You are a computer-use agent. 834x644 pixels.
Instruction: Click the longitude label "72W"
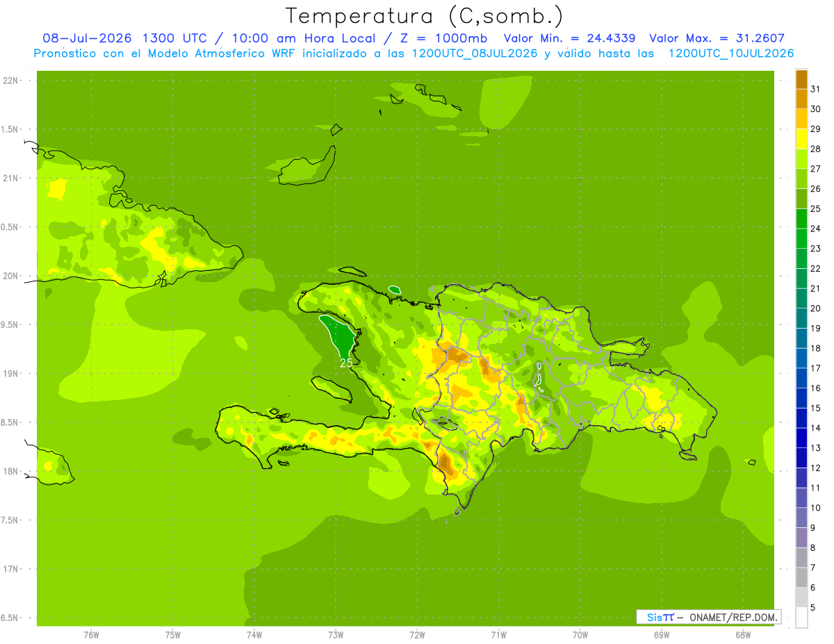(417, 635)
